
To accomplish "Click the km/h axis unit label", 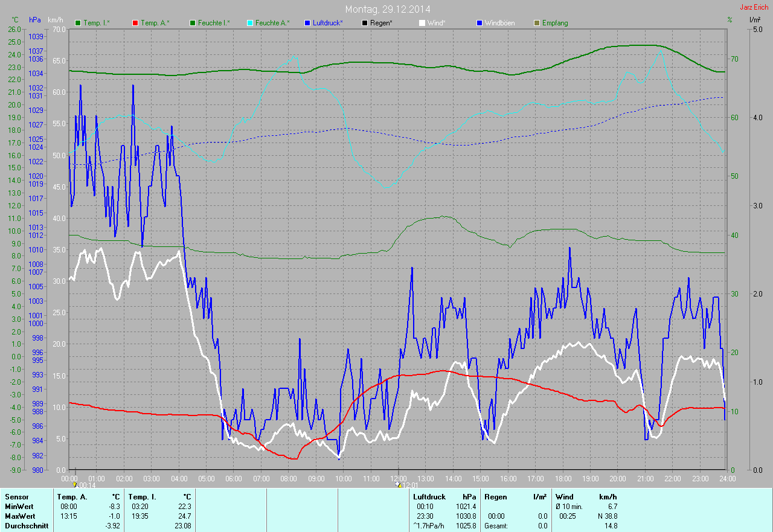I will pyautogui.click(x=56, y=20).
